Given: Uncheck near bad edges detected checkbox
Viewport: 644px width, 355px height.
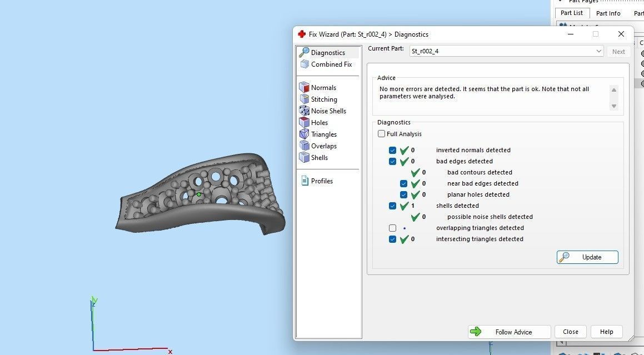Looking at the screenshot, I should tap(404, 183).
